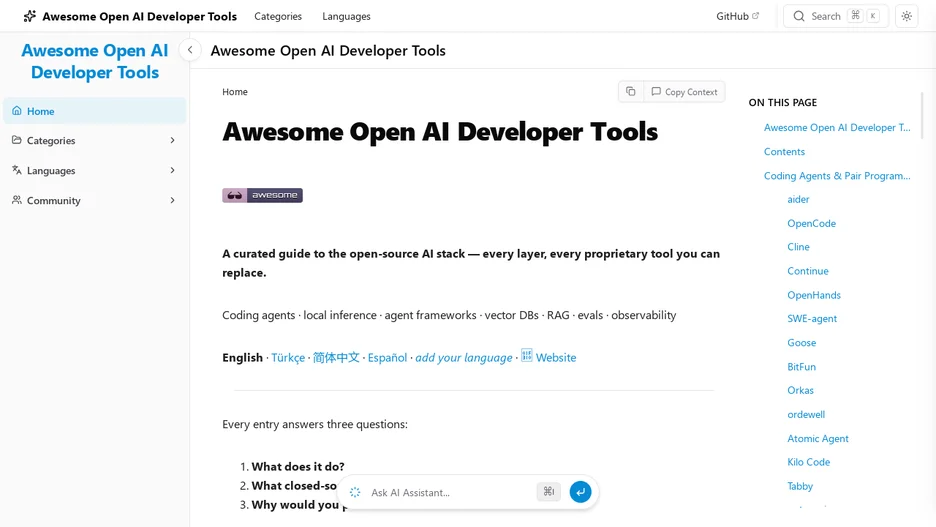Jump to Orkas in page outline

click(800, 390)
